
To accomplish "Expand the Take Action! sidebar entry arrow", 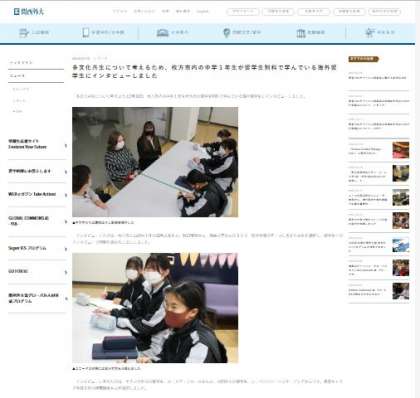I will pyautogui.click(x=66, y=195).
